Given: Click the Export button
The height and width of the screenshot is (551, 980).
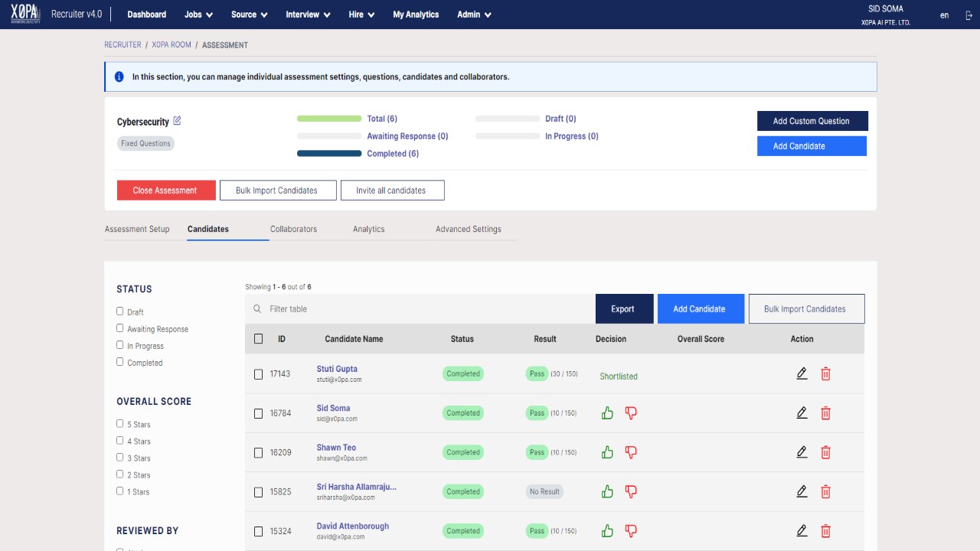Looking at the screenshot, I should coord(622,309).
